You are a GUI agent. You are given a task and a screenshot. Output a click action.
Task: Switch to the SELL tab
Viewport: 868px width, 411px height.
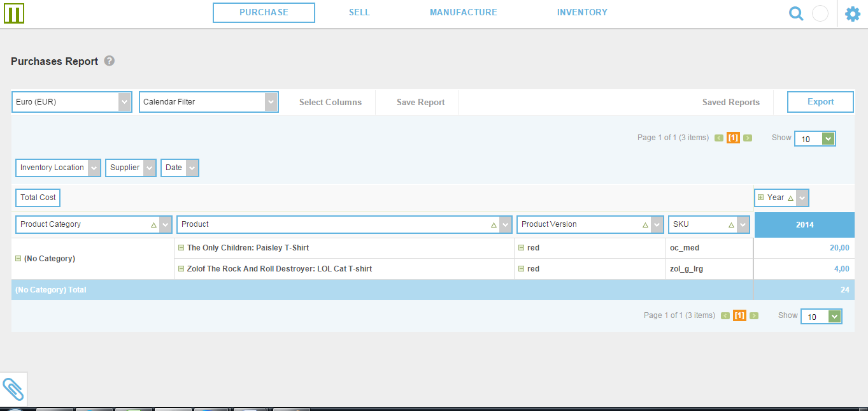coord(359,12)
